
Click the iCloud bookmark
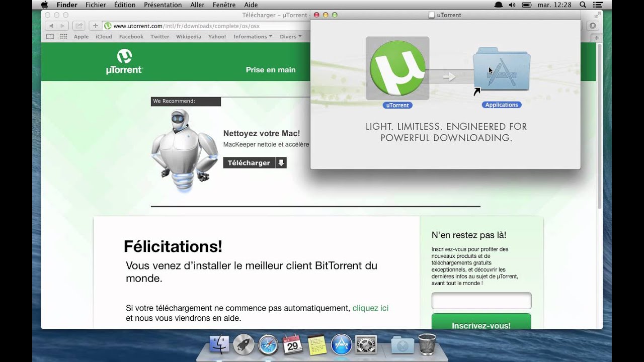pyautogui.click(x=104, y=37)
